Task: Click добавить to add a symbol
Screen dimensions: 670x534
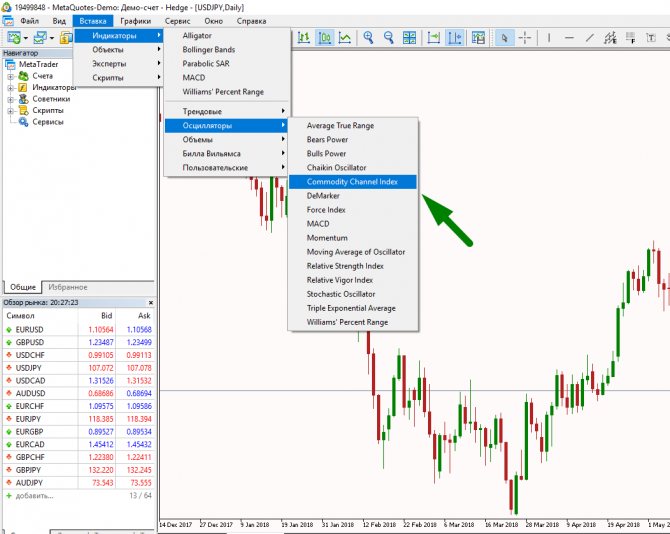Action: point(34,495)
